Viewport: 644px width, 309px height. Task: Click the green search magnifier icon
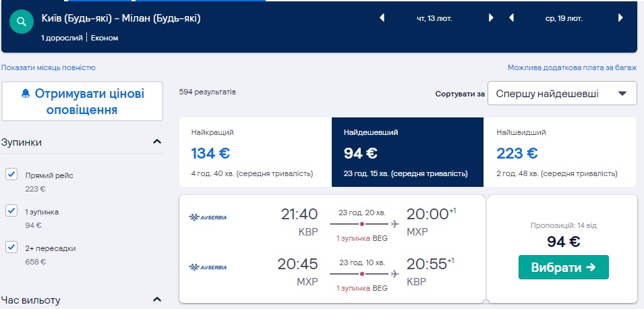pyautogui.click(x=22, y=22)
